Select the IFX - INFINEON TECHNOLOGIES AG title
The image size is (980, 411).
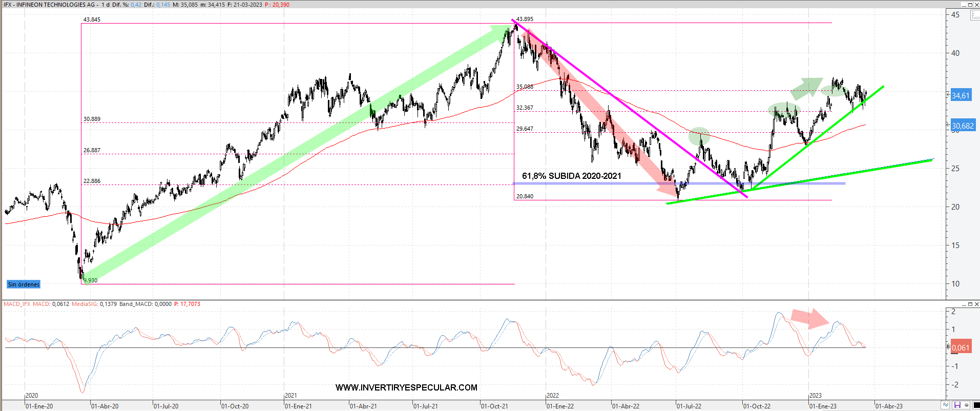click(50, 5)
